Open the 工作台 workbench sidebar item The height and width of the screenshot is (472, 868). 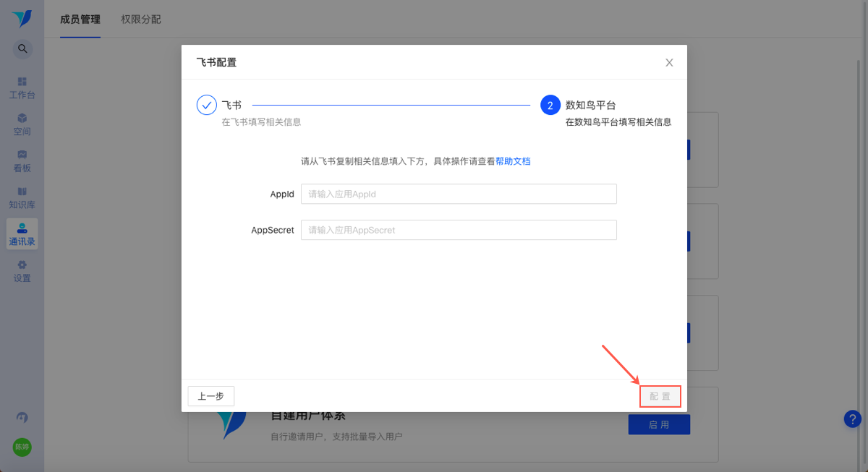point(22,88)
